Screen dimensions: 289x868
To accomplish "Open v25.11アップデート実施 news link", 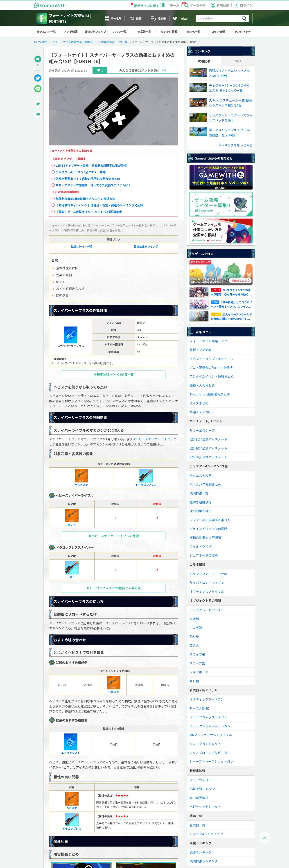I will point(91,165).
